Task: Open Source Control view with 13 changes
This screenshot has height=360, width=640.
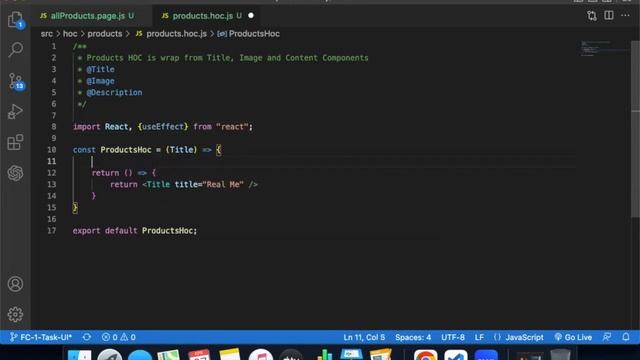Action: 16,81
